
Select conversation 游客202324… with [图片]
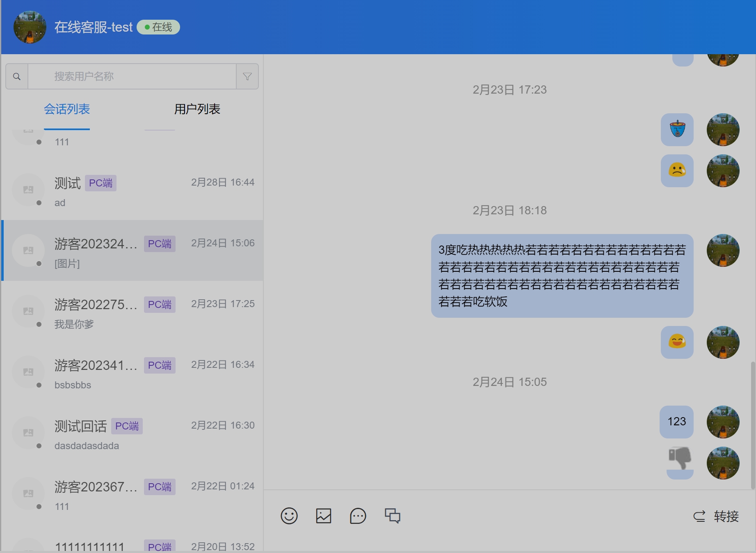pyautogui.click(x=132, y=250)
